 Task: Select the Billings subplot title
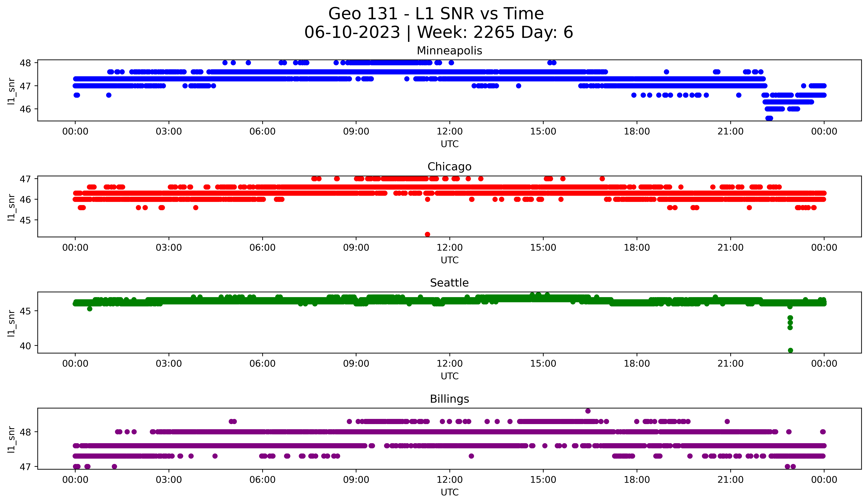449,399
